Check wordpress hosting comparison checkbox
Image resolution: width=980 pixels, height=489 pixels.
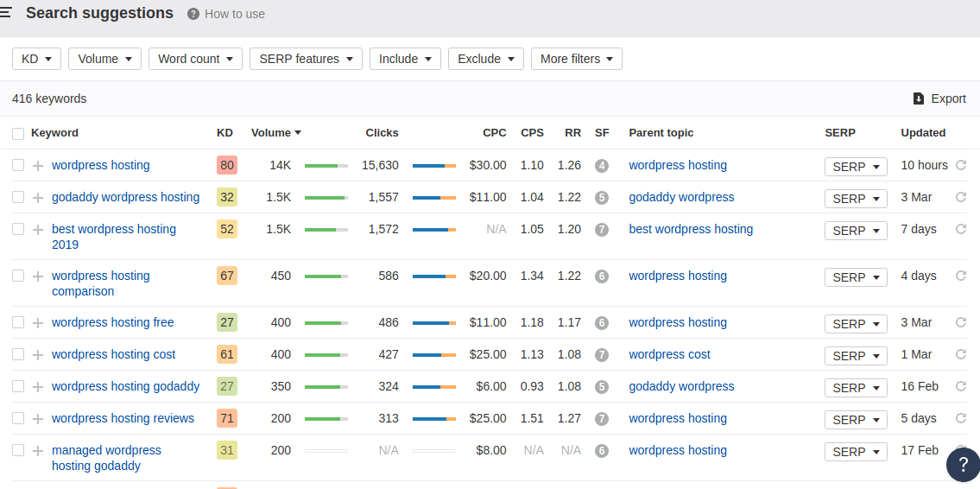18,276
